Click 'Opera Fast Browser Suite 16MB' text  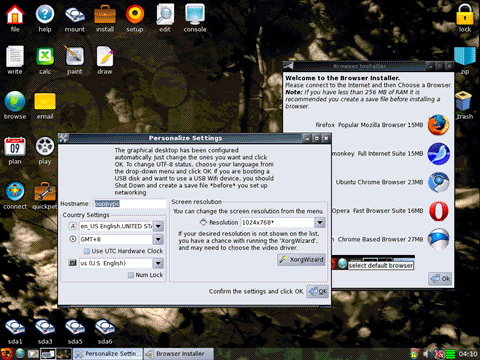(x=378, y=211)
